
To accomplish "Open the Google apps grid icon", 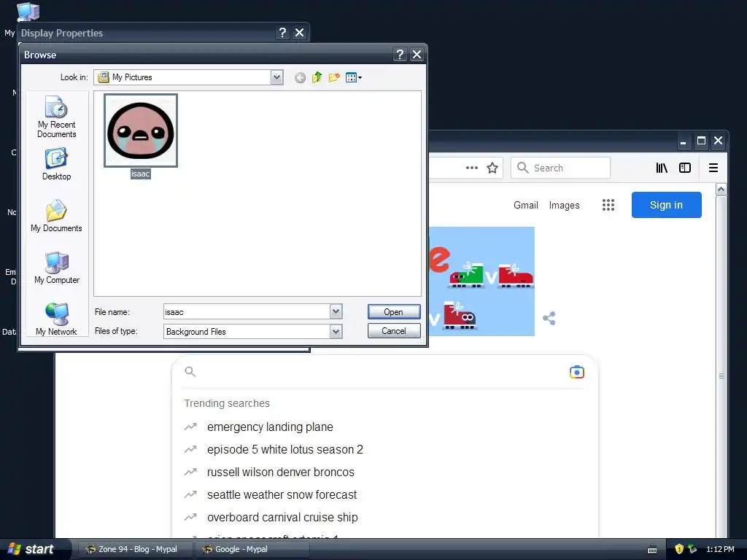I will 608,205.
